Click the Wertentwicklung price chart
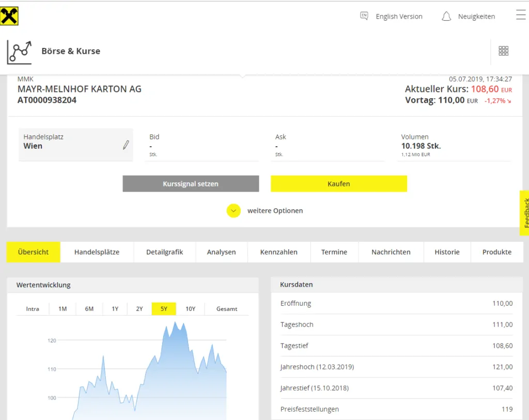Image resolution: width=529 pixels, height=420 pixels. click(136, 369)
